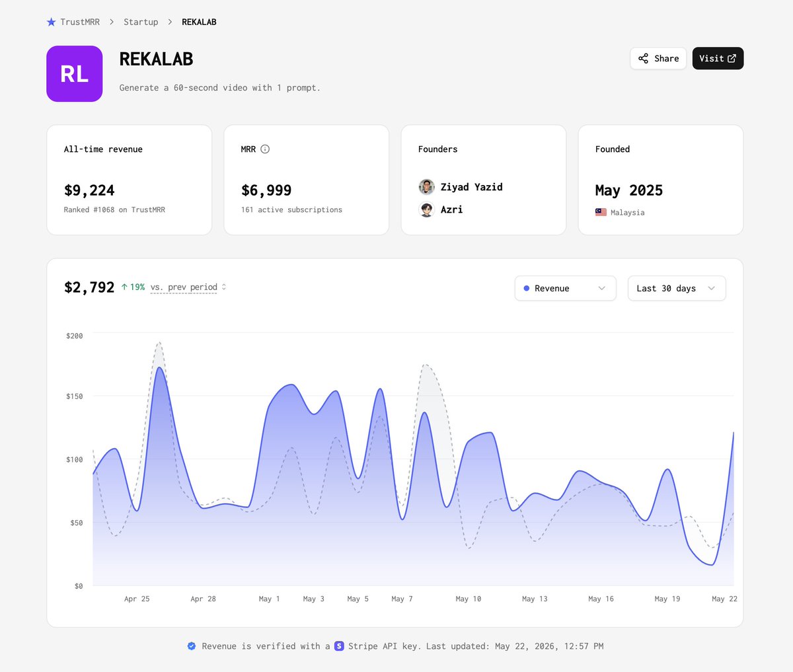
Task: Click the share icon inside Share button
Action: tap(643, 58)
